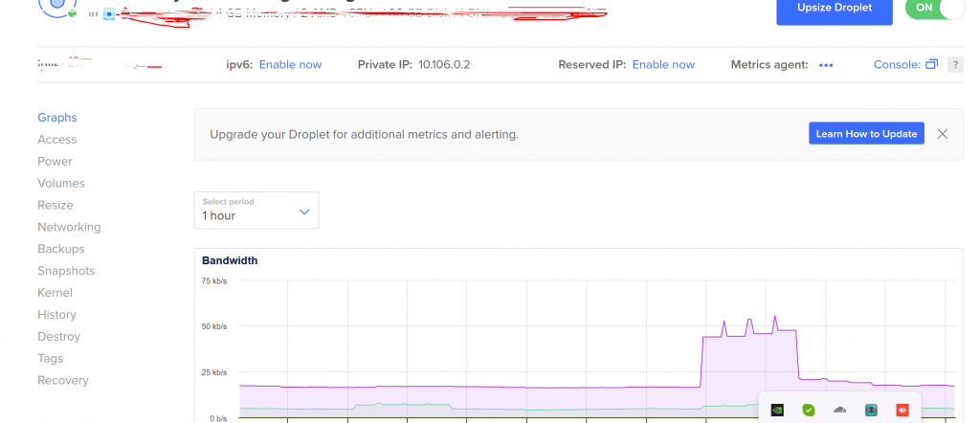Open the Console window icon

click(x=930, y=65)
